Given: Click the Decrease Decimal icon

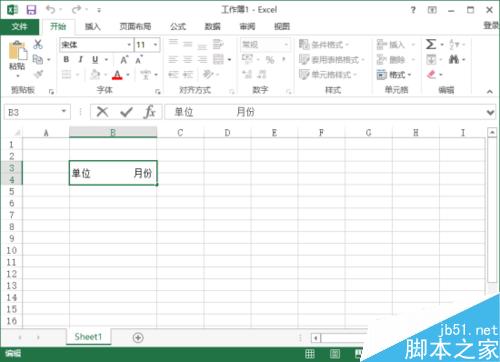Looking at the screenshot, I should pos(262,74).
